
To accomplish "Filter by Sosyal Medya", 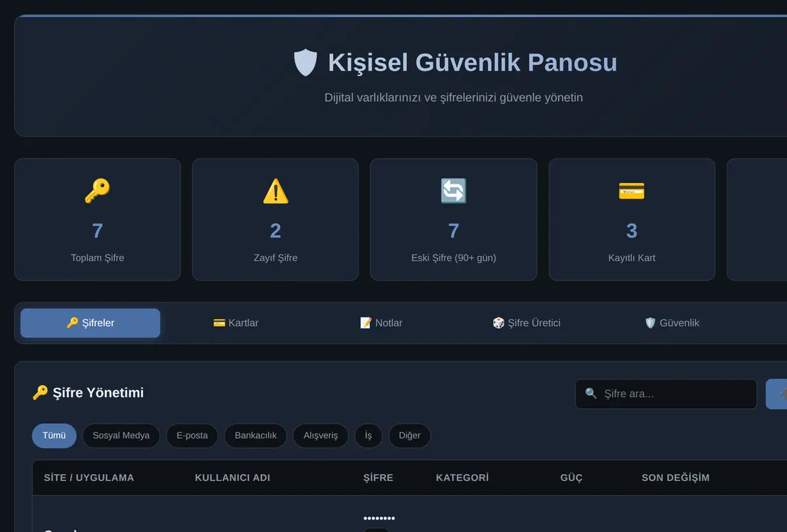I will click(121, 436).
